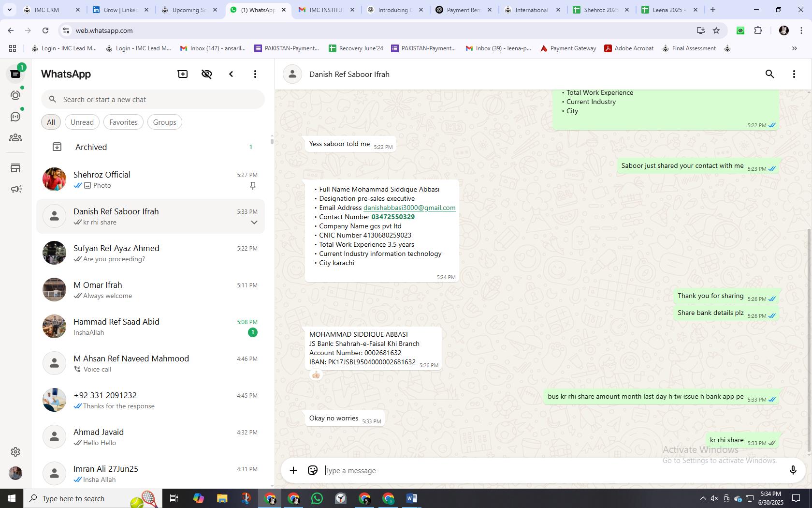Toggle the crossed-eye privacy icon in WhatsApp header
812x508 pixels.
click(207, 74)
